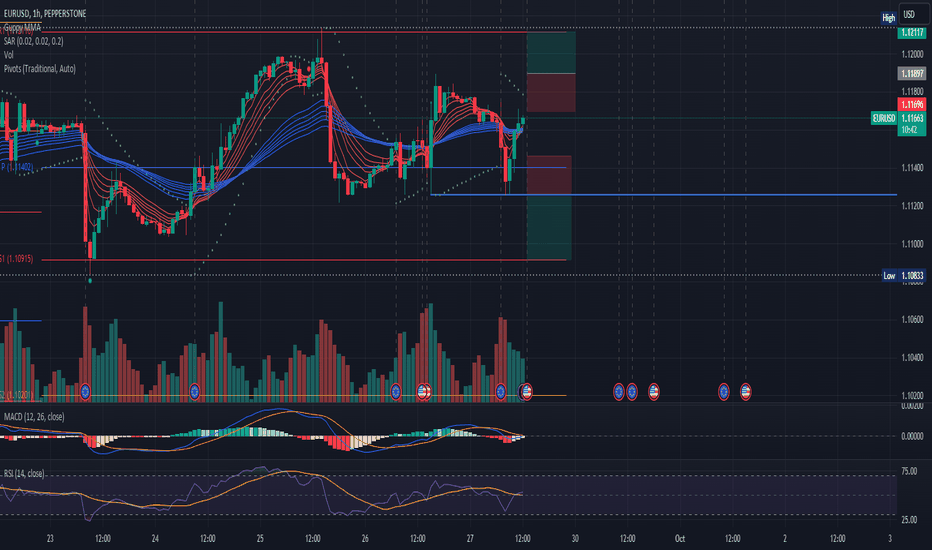Click the High price label tag

[x=888, y=18]
